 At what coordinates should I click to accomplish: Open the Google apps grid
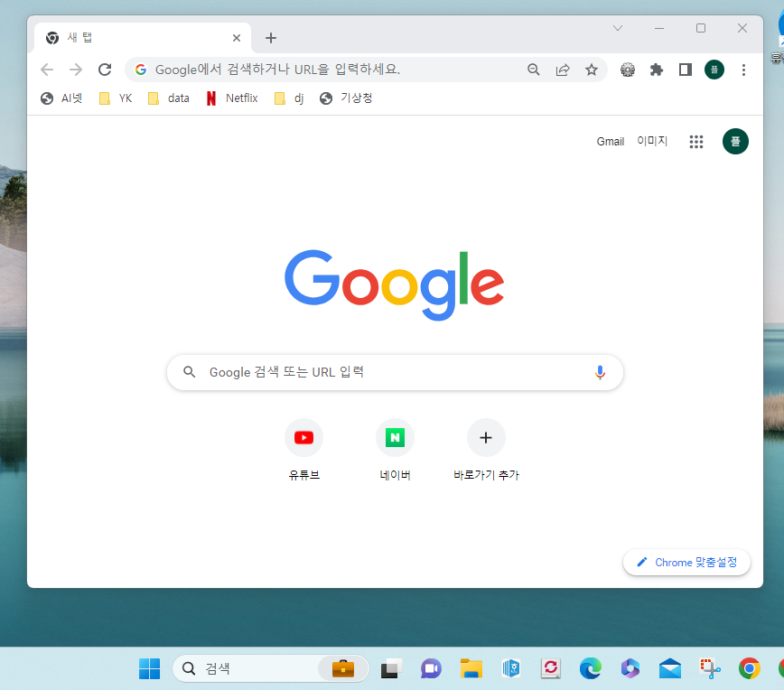click(696, 142)
